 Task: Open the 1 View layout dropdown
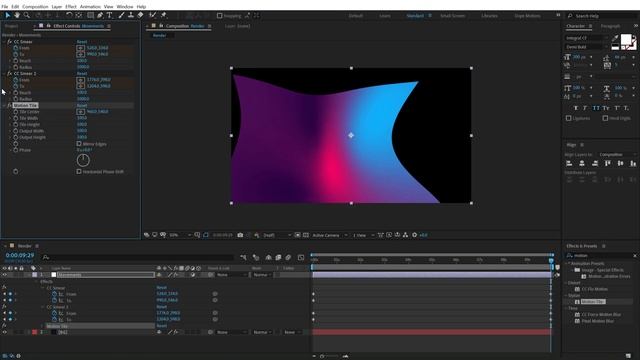[363, 235]
